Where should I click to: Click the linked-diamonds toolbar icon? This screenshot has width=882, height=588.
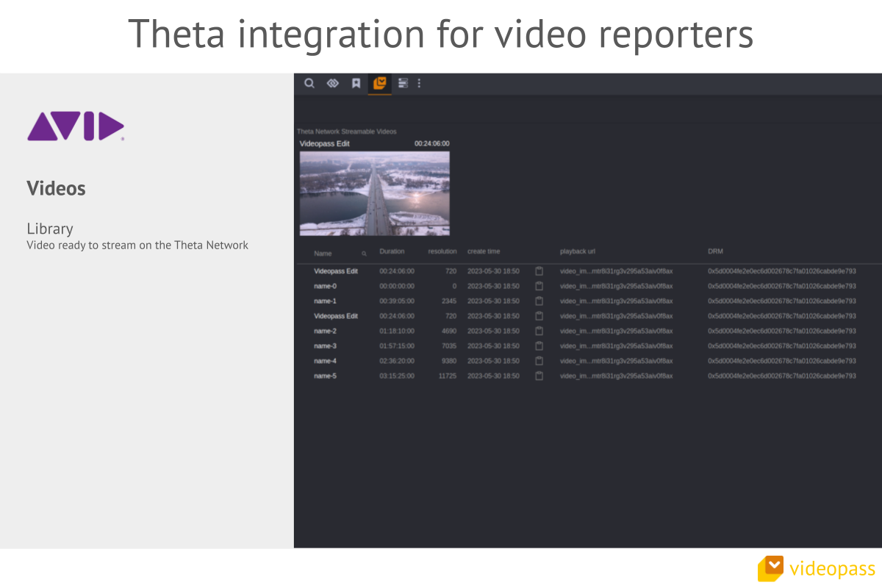pos(332,83)
